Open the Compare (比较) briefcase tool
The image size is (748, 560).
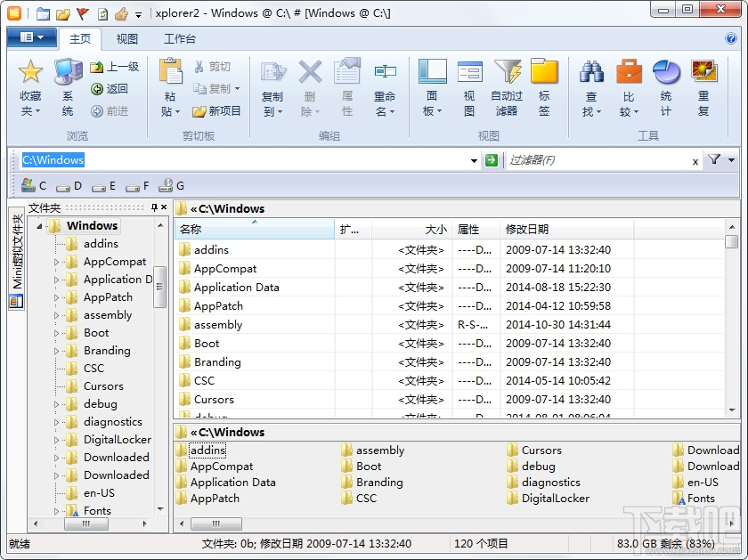(x=629, y=71)
